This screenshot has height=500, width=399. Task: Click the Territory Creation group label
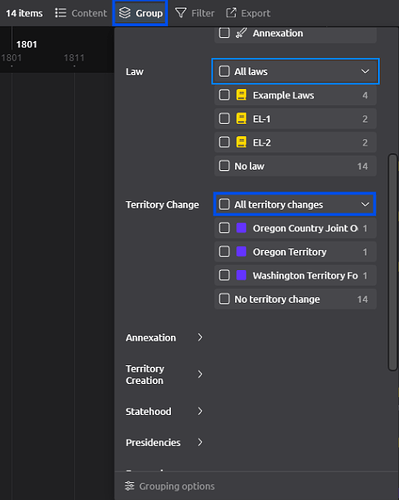[145, 375]
